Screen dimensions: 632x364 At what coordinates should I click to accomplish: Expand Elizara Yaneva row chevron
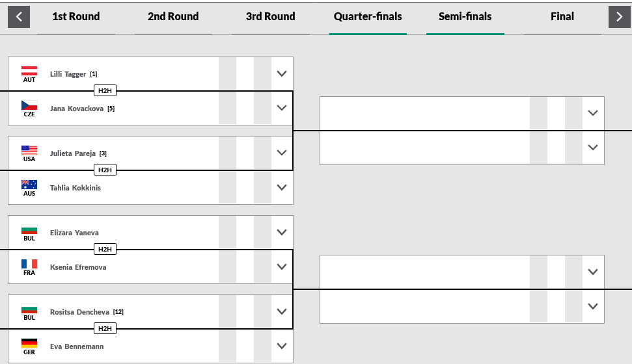click(x=282, y=232)
